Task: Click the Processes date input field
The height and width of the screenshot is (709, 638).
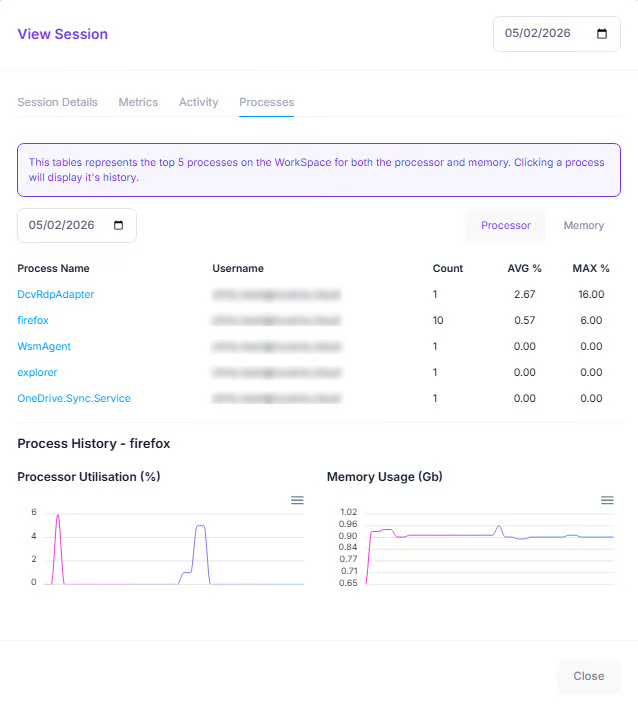Action: [x=62, y=225]
